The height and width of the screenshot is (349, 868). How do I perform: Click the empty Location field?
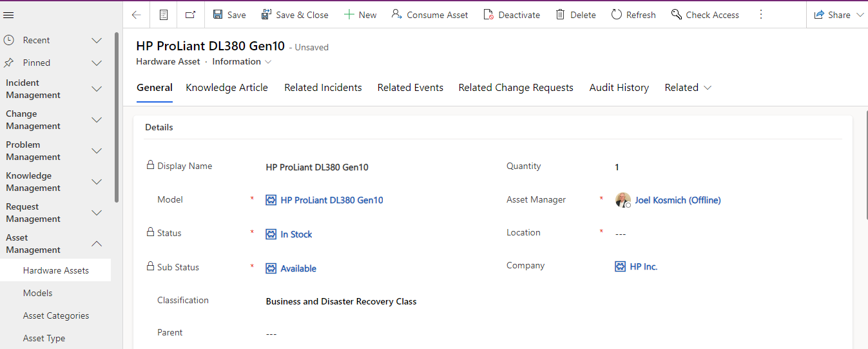coord(621,234)
